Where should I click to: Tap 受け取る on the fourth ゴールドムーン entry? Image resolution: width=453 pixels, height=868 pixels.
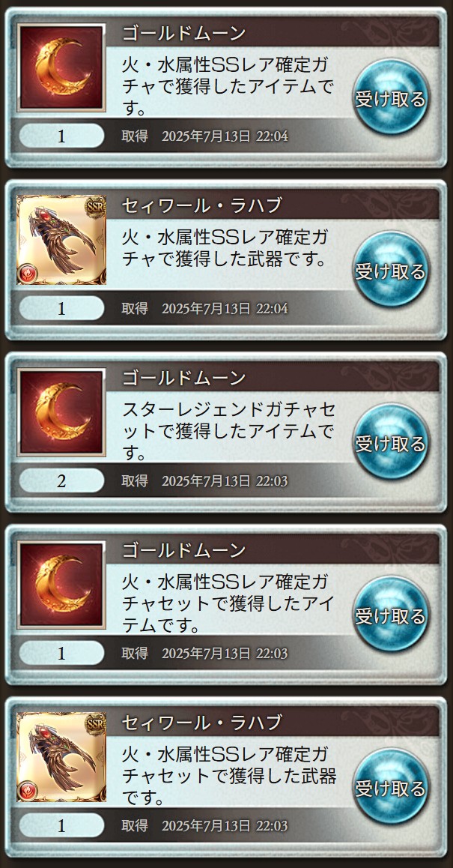[391, 615]
